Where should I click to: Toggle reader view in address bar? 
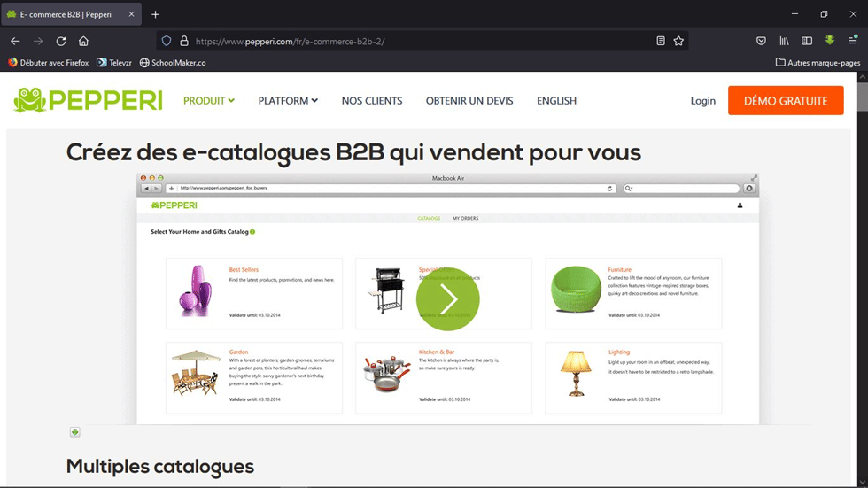coord(661,41)
